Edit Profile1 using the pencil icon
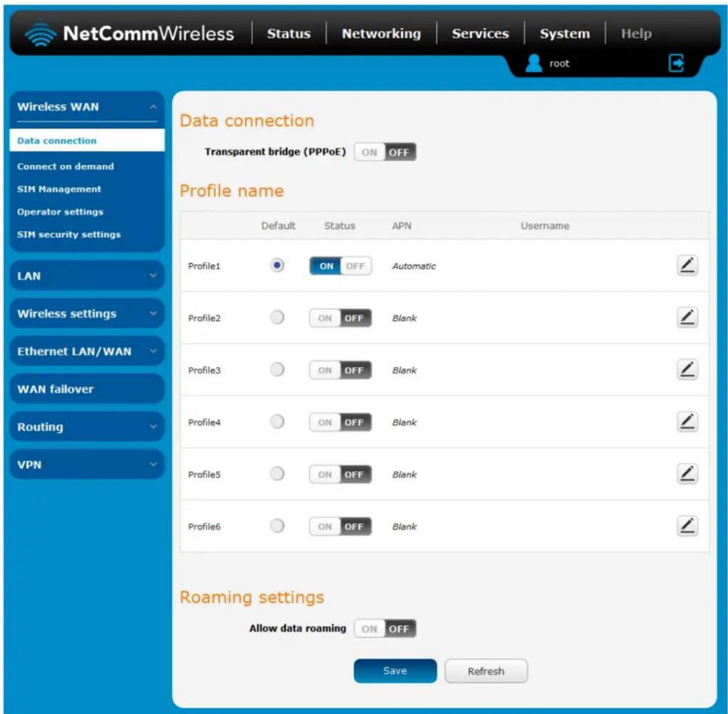728x714 pixels. 687,265
